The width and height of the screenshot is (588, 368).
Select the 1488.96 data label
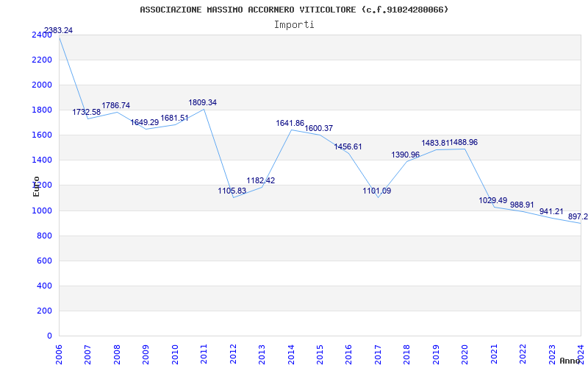coord(464,142)
